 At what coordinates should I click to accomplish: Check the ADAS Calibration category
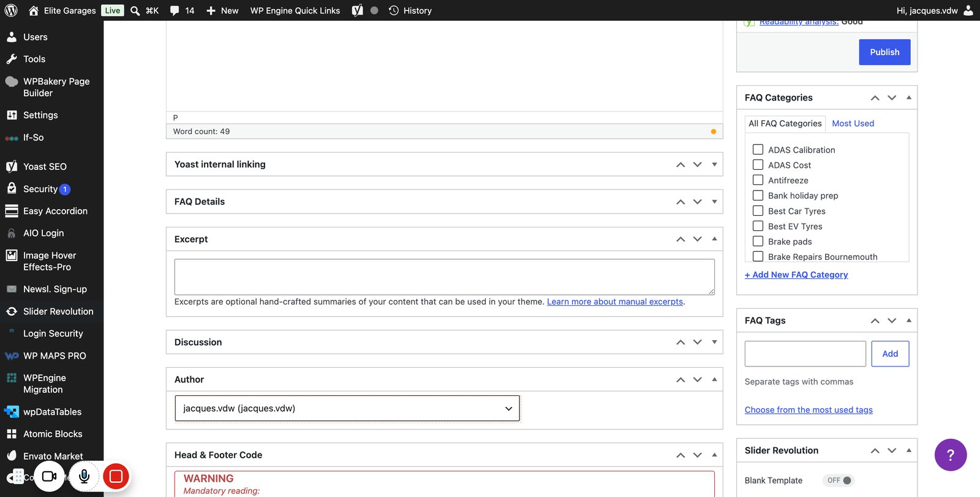point(758,150)
